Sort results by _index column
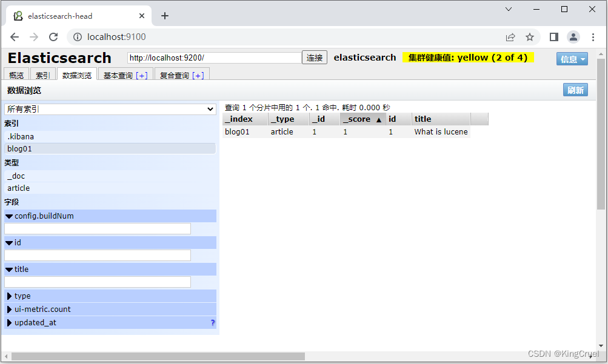This screenshot has height=364, width=608. click(245, 119)
